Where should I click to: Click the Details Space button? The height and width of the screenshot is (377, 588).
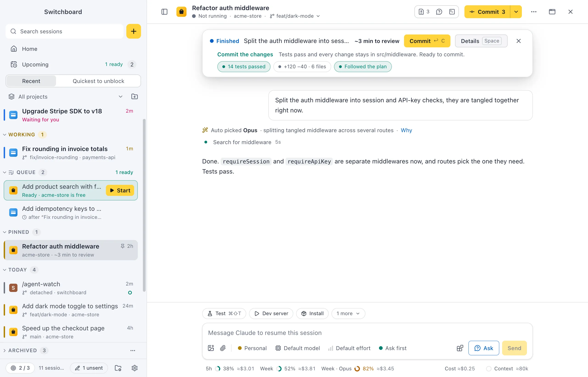pyautogui.click(x=481, y=41)
